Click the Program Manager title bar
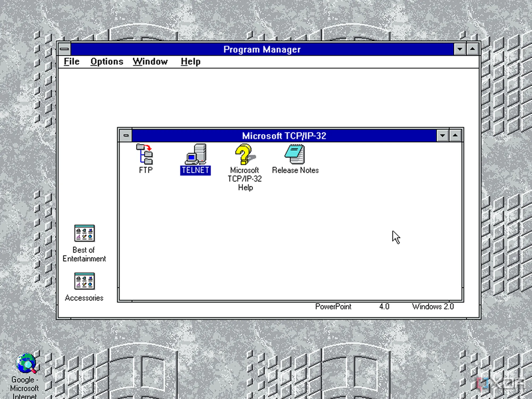Image resolution: width=532 pixels, height=399 pixels. pos(262,49)
